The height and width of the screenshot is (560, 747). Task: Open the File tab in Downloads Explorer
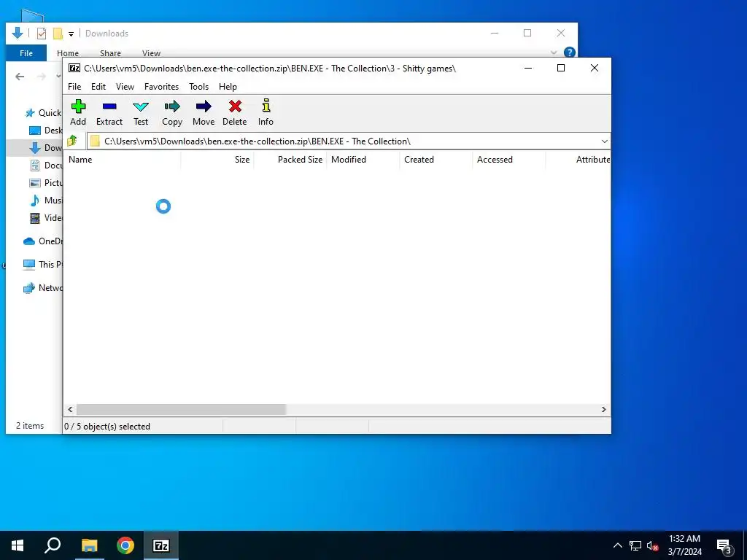click(26, 53)
